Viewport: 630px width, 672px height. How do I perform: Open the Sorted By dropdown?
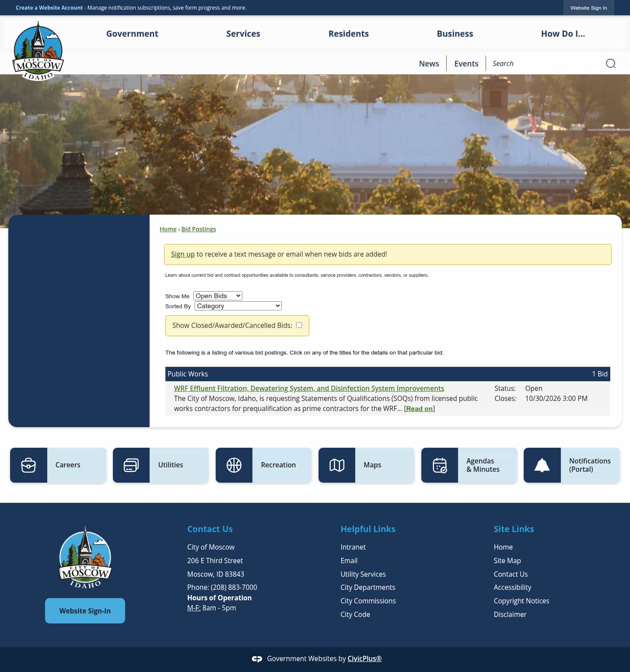(x=238, y=306)
